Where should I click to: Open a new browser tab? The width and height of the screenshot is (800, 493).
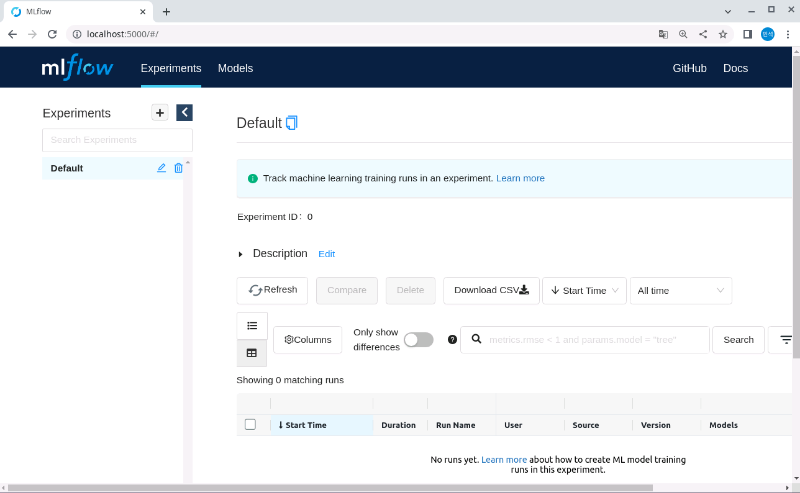pos(166,12)
